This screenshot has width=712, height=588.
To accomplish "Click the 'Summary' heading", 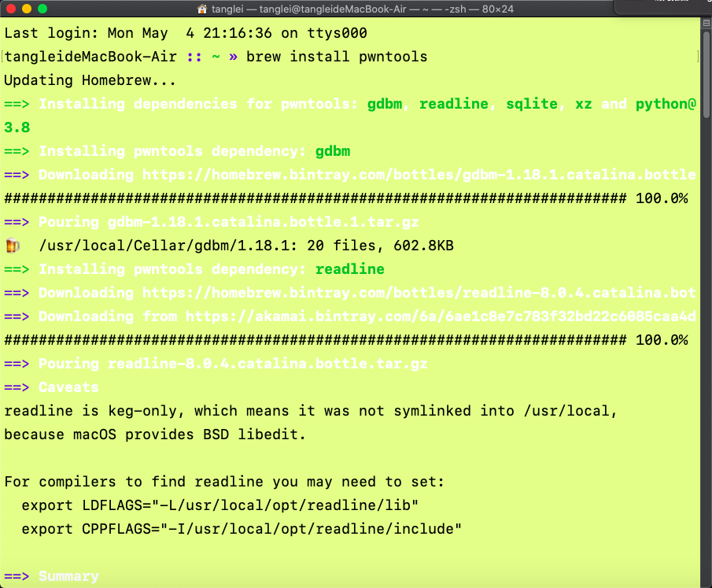I will (x=68, y=576).
